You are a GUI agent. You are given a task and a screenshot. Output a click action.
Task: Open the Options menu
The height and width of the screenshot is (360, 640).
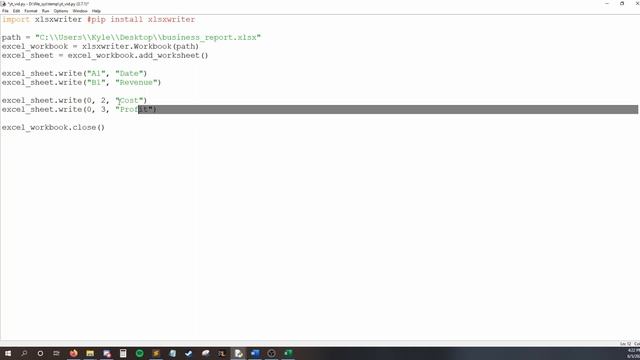click(61, 11)
